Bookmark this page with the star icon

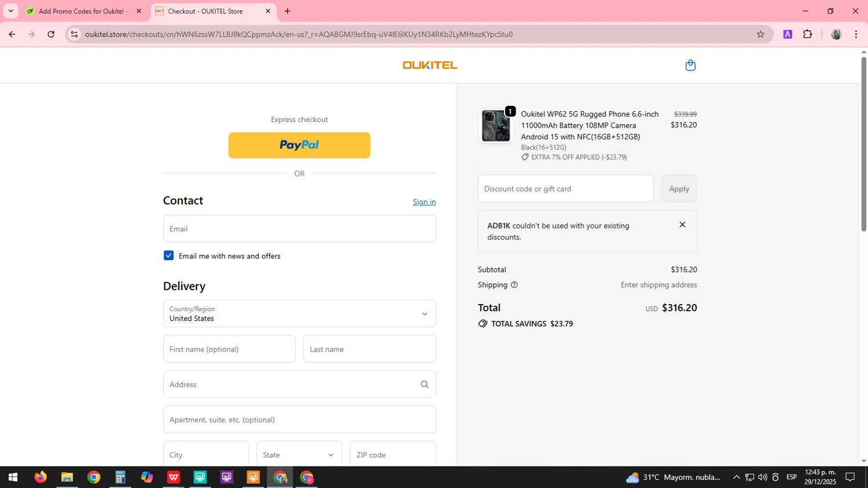click(x=760, y=34)
